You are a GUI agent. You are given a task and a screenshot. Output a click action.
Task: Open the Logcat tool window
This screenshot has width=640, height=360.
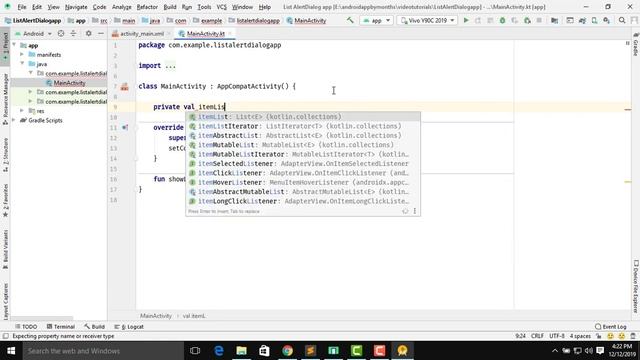click(x=129, y=327)
